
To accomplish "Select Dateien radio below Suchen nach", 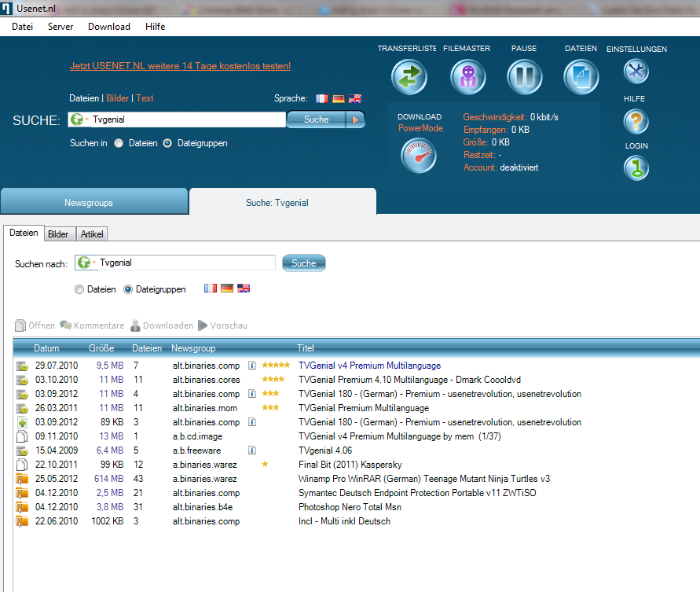I will [x=79, y=289].
